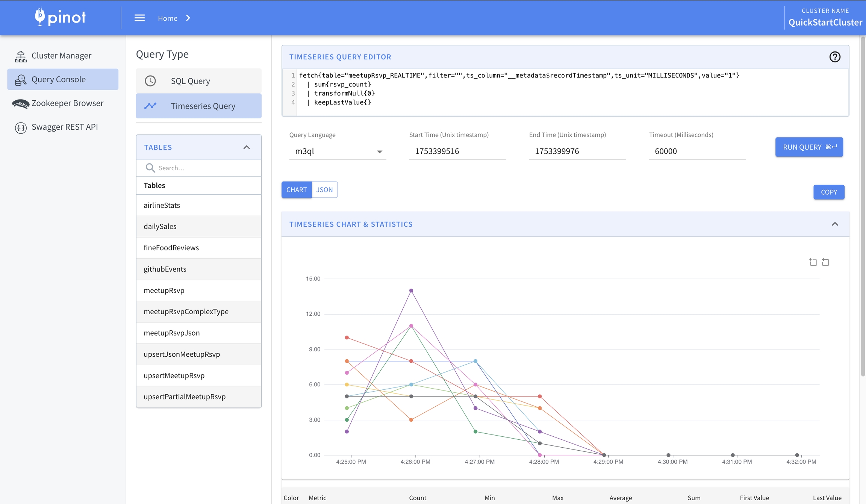Screen dimensions: 866x504
Task: Open the m3ql Query Language dropdown
Action: (x=338, y=151)
